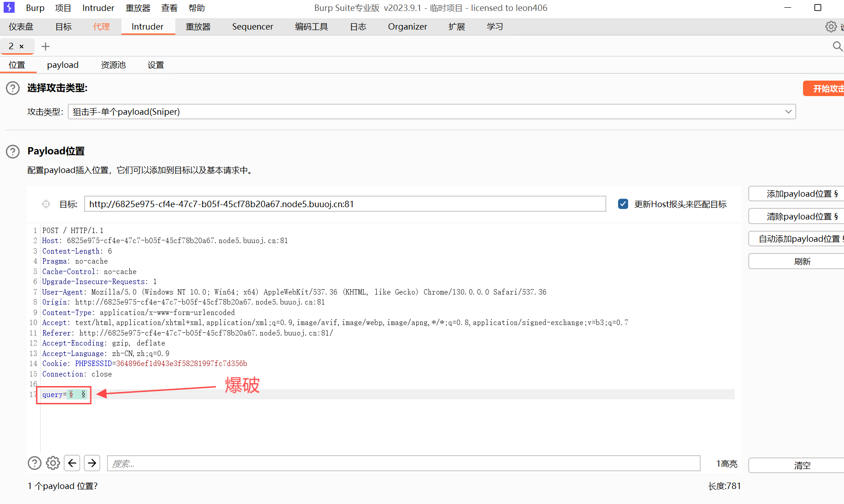This screenshot has width=844, height=504.
Task: Click the Content-Length: 6 line
Action: click(77, 251)
